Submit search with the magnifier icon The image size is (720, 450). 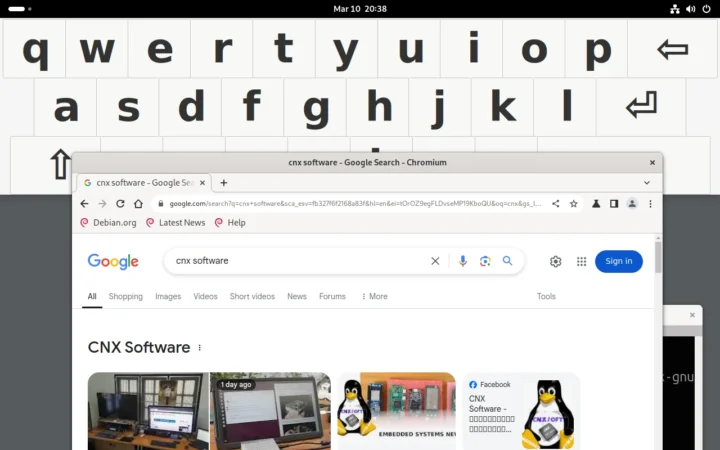click(507, 261)
